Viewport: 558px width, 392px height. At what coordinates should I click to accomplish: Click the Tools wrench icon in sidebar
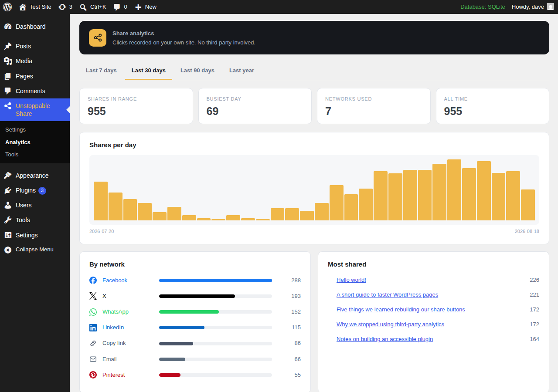(x=8, y=220)
